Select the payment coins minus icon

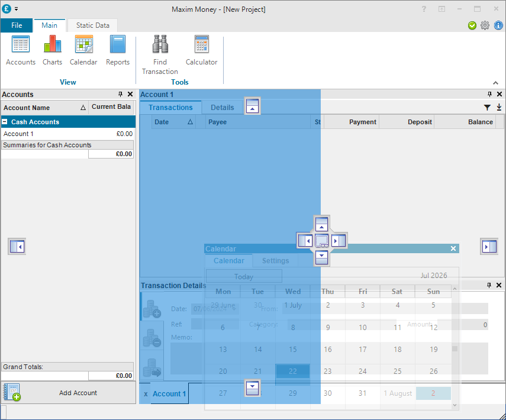tap(152, 338)
